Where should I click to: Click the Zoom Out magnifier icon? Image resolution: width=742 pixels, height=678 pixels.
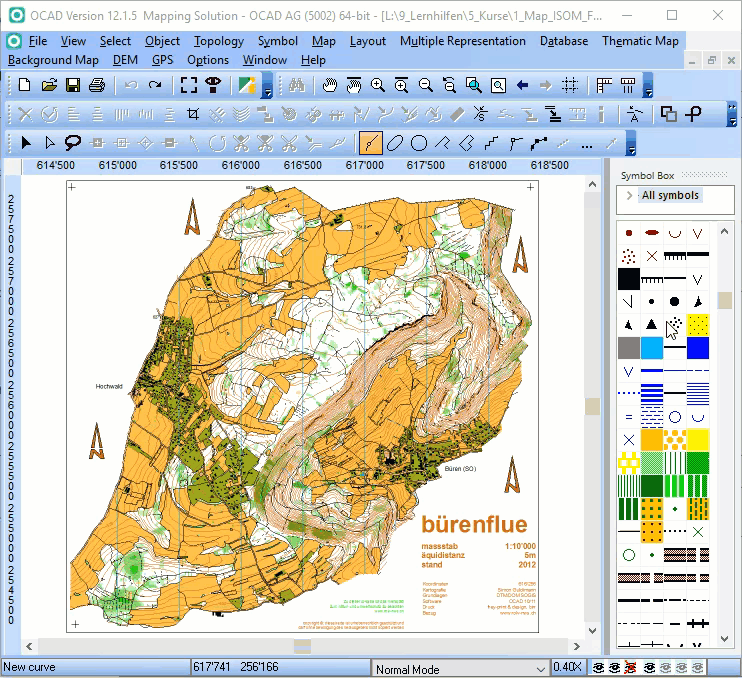(x=426, y=85)
